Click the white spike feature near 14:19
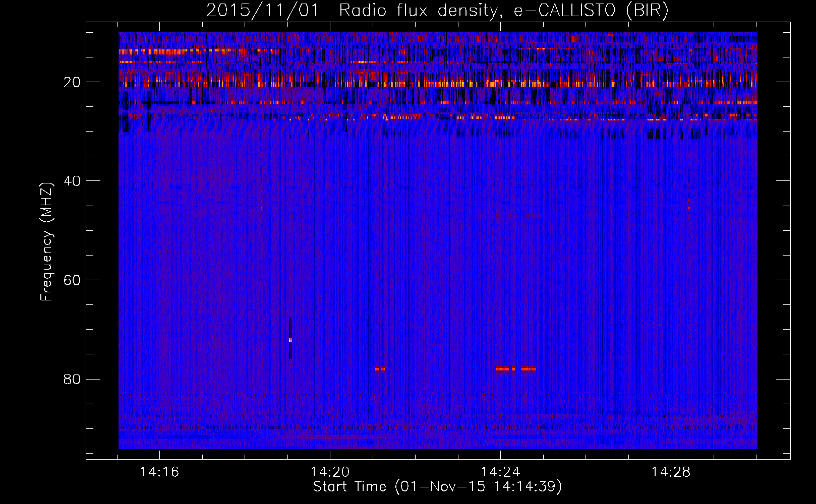Image resolution: width=816 pixels, height=504 pixels. point(290,340)
